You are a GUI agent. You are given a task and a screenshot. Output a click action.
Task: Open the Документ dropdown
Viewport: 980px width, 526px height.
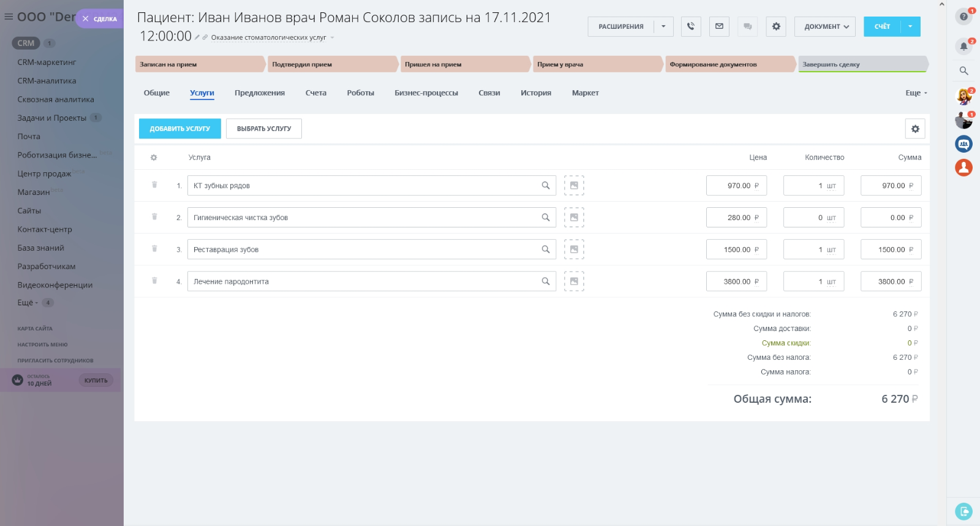click(825, 26)
